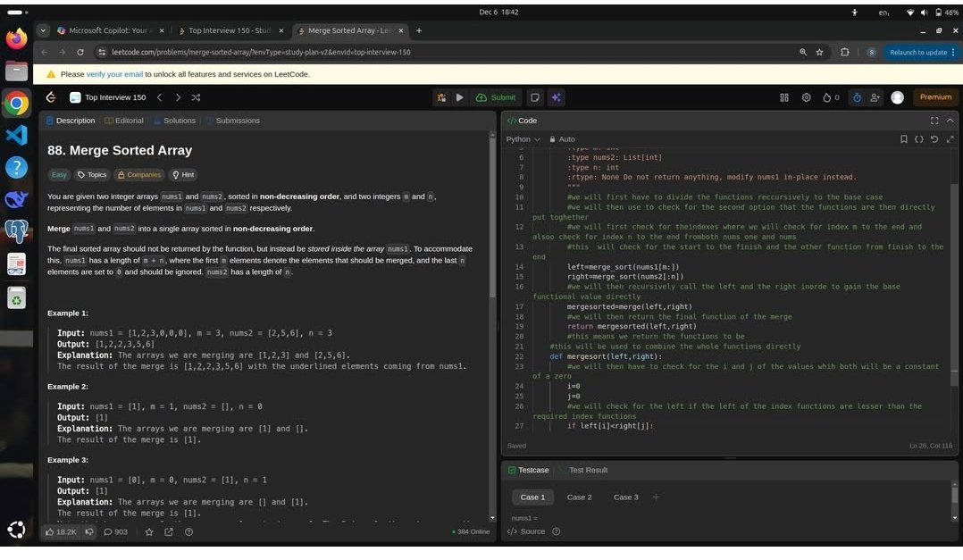Open the invite collaborator icon
This screenshot has height=560, width=963.
tap(875, 97)
